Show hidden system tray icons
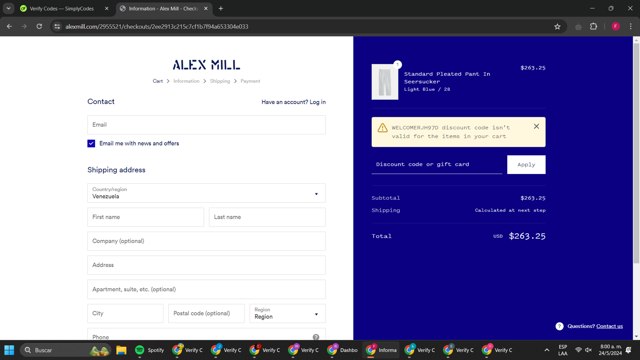This screenshot has height=360, width=640. pyautogui.click(x=547, y=350)
